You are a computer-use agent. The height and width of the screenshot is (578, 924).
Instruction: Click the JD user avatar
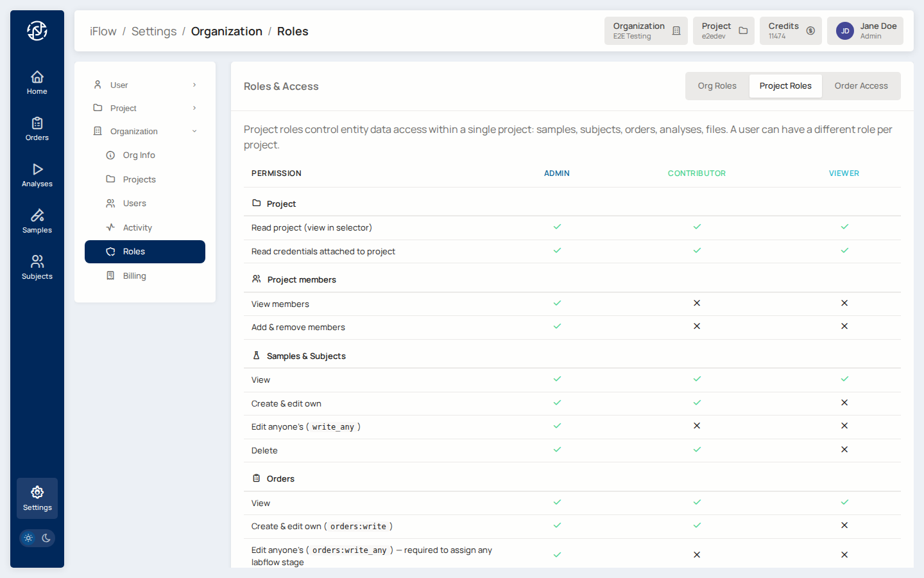point(845,31)
